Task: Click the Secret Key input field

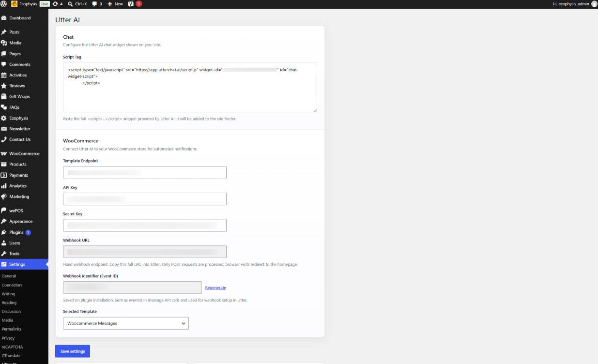Action: pos(145,226)
